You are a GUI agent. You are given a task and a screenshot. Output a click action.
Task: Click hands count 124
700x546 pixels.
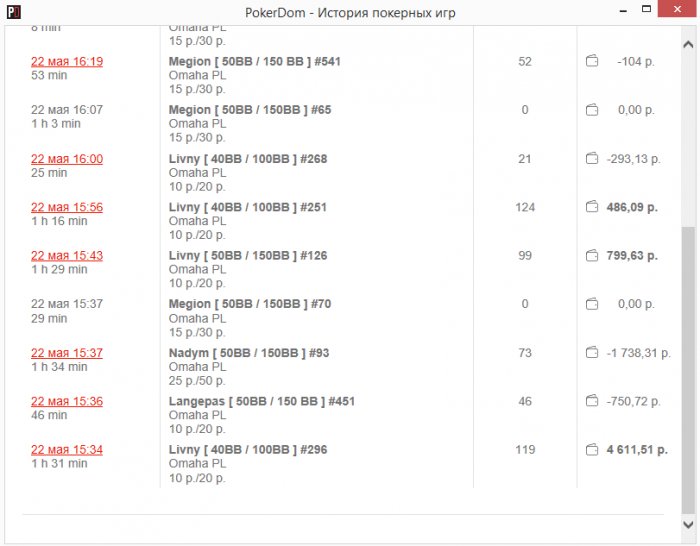tap(525, 207)
